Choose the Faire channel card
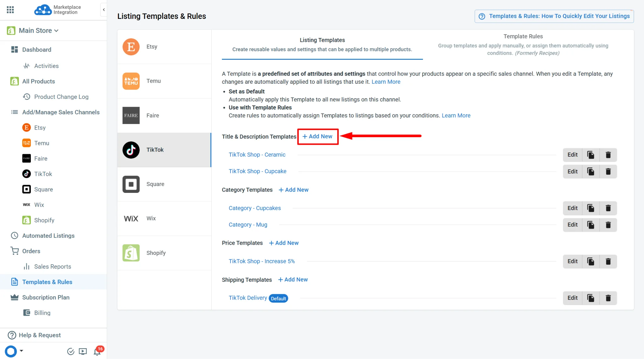The image size is (644, 359). coord(164,115)
